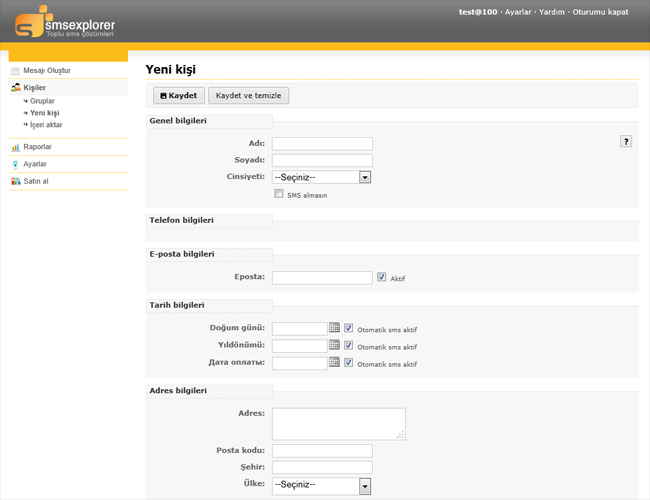The height and width of the screenshot is (500, 650).
Task: Click the Adres bilgileri section header
Action: pos(209,391)
